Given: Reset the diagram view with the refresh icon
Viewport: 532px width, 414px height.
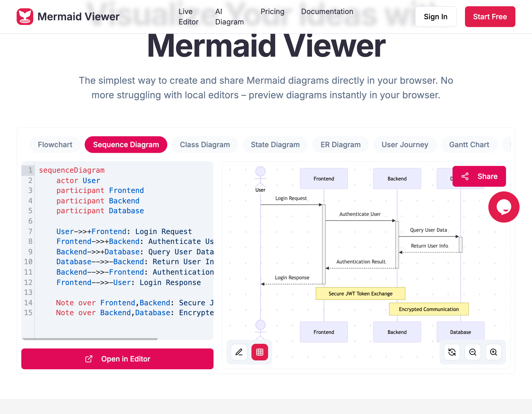Looking at the screenshot, I should coord(452,352).
